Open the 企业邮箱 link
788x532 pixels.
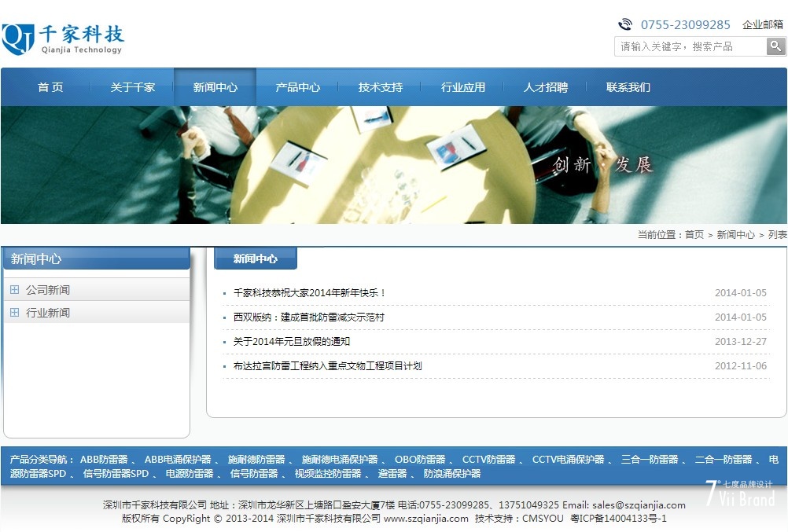click(x=762, y=25)
